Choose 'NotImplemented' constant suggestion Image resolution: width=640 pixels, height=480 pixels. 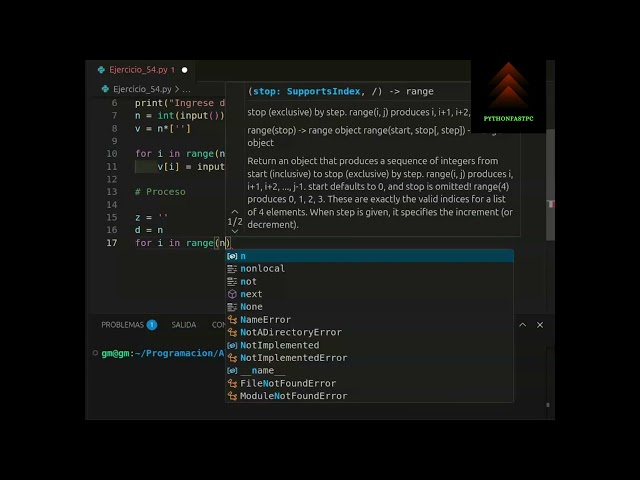point(369,345)
